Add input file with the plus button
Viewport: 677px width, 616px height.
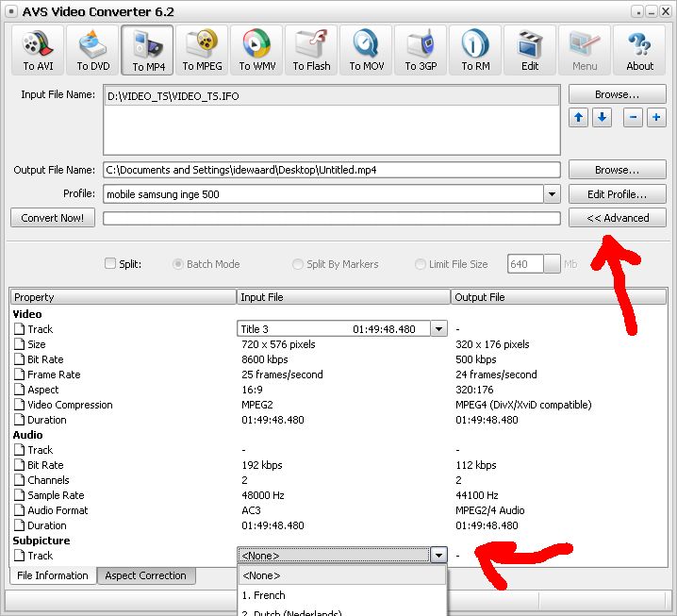click(656, 118)
